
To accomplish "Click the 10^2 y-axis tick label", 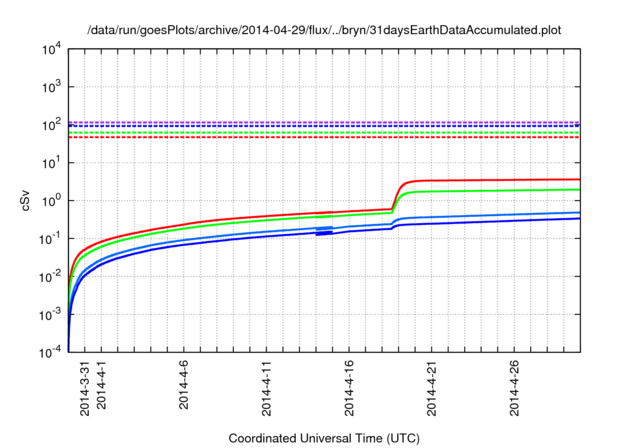I will tap(51, 125).
